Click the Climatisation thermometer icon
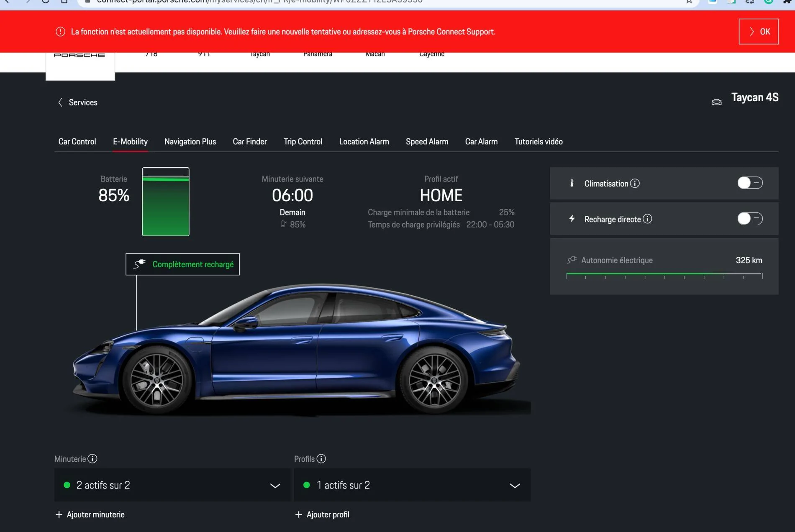 pyautogui.click(x=572, y=183)
